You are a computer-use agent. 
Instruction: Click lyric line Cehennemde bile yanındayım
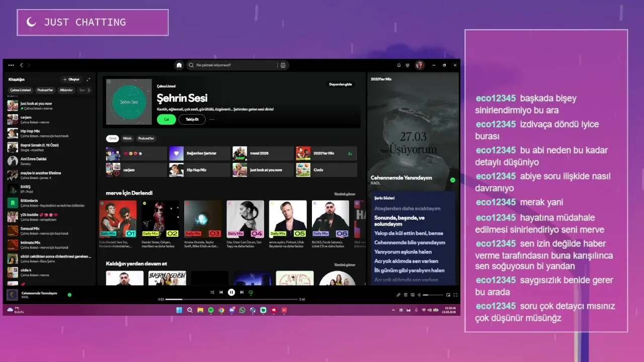[410, 242]
